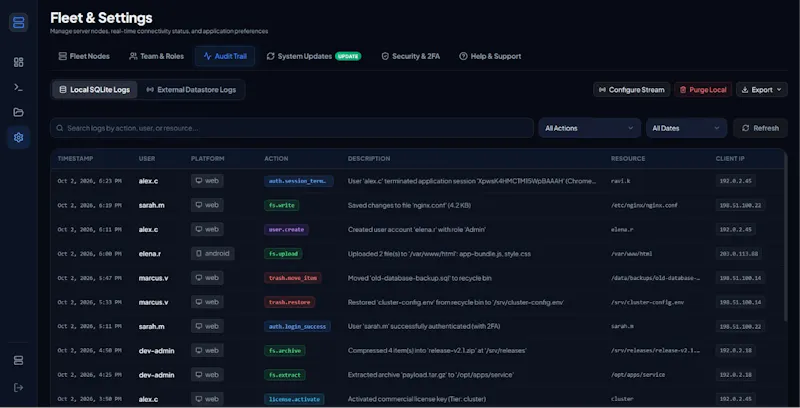Click the fs.extract action tag

tap(285, 375)
